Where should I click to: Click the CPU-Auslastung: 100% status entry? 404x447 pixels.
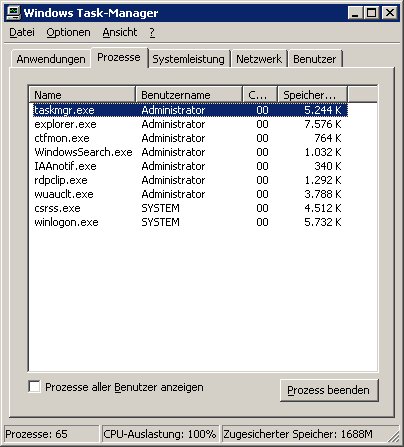pyautogui.click(x=160, y=434)
